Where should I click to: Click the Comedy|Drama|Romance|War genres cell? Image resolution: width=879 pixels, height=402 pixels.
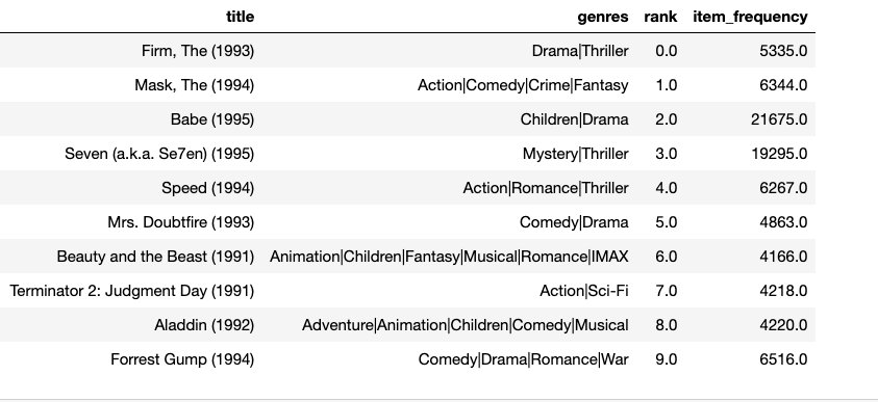(524, 359)
